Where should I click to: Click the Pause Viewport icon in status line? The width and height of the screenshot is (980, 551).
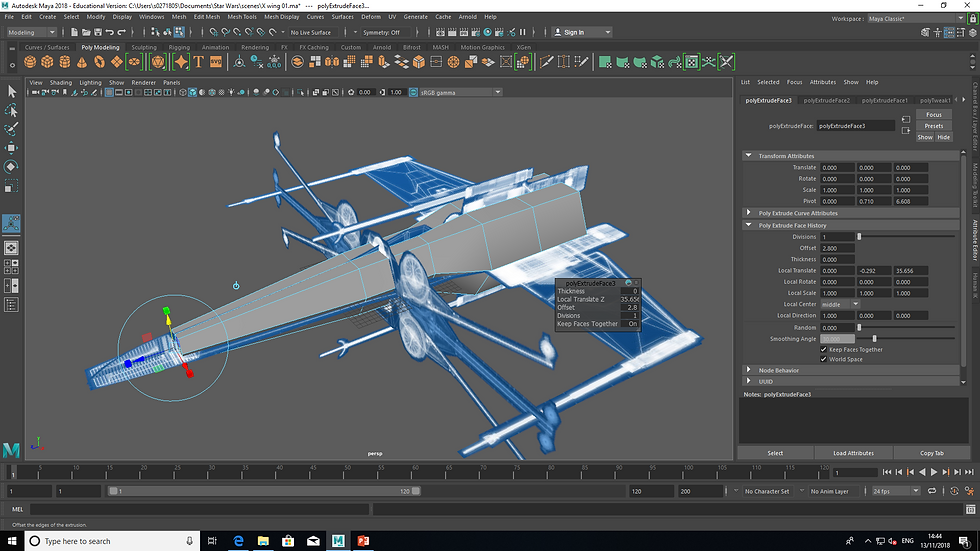click(x=523, y=32)
